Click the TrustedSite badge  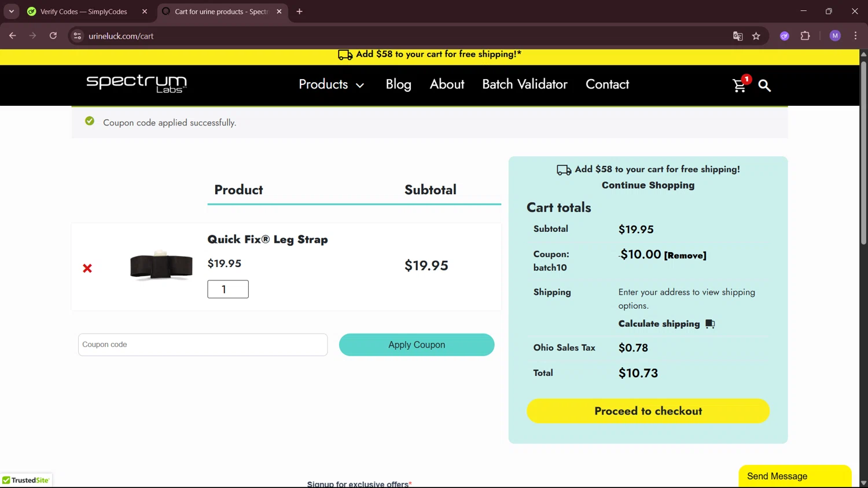tap(26, 480)
